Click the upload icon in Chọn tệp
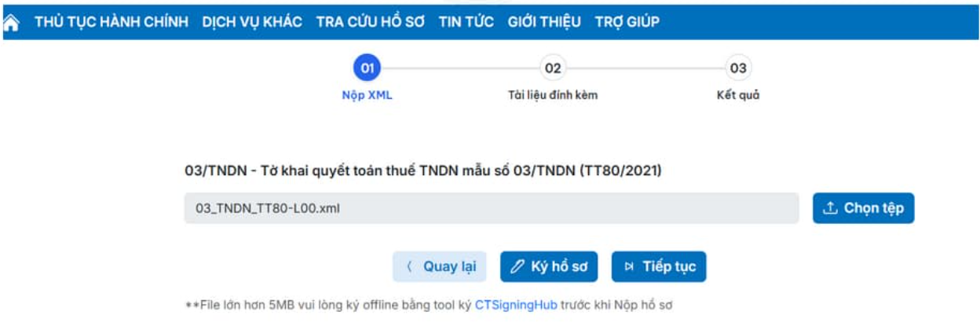The image size is (980, 330). click(830, 208)
